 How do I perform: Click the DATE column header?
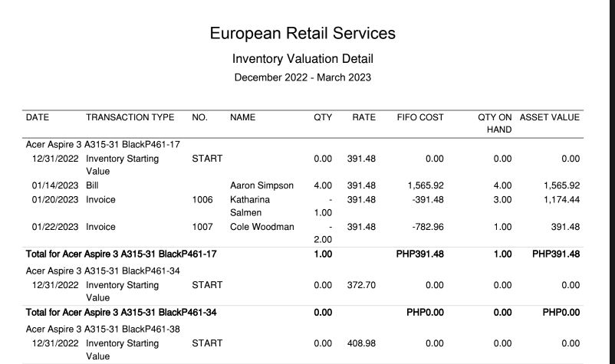38,118
